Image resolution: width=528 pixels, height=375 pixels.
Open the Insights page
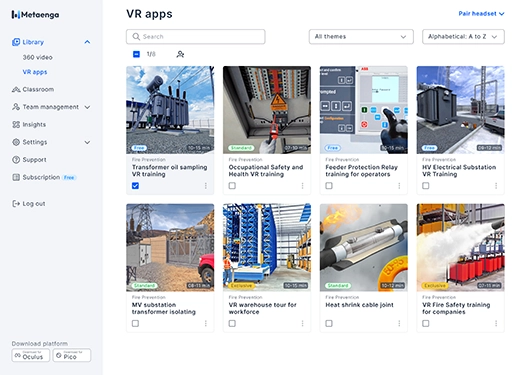(x=34, y=125)
